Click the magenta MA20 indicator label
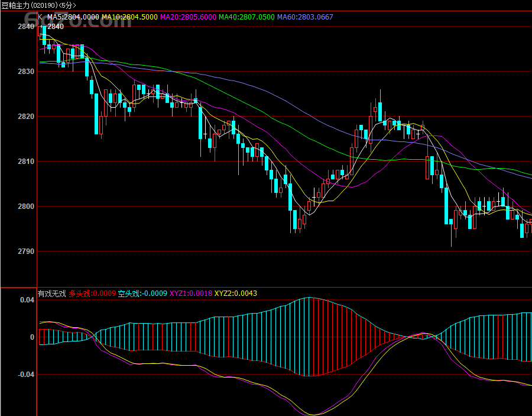532x416 pixels. click(187, 17)
